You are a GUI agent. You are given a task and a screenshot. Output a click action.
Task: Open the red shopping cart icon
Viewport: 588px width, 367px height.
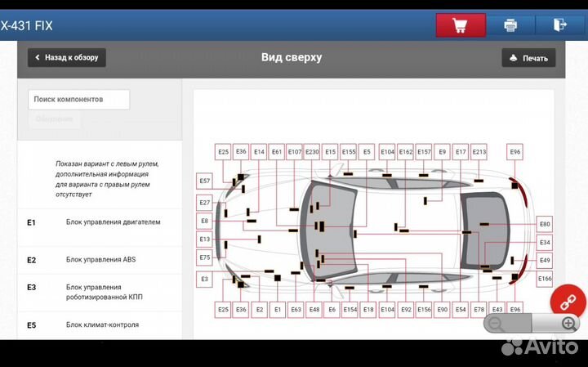460,25
